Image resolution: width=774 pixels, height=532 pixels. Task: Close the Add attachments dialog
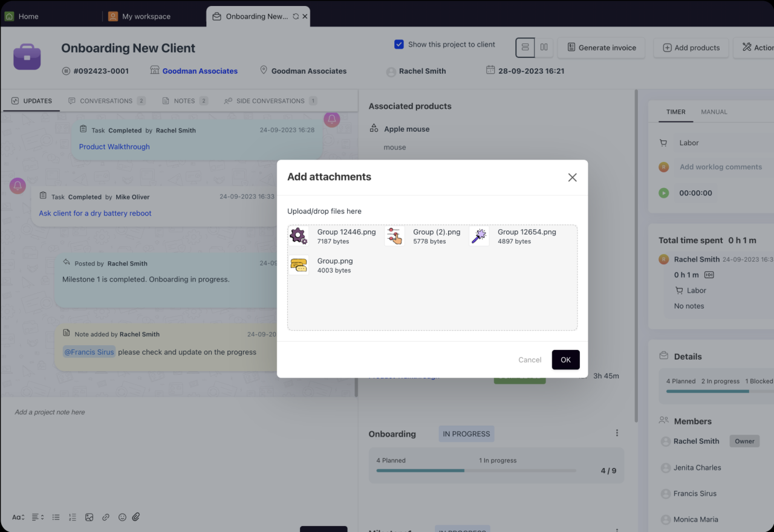[572, 177]
